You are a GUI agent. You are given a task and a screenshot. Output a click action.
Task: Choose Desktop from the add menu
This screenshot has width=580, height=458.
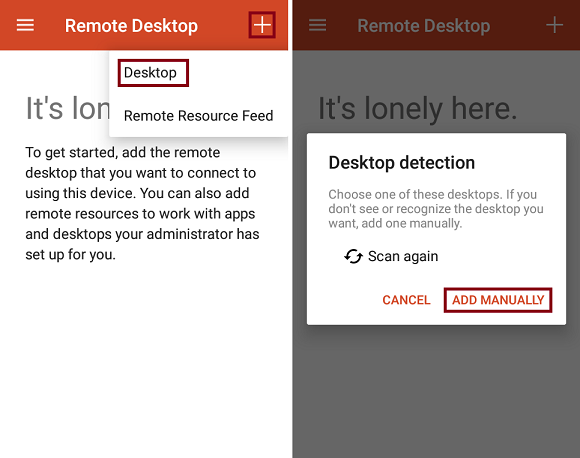click(x=150, y=73)
